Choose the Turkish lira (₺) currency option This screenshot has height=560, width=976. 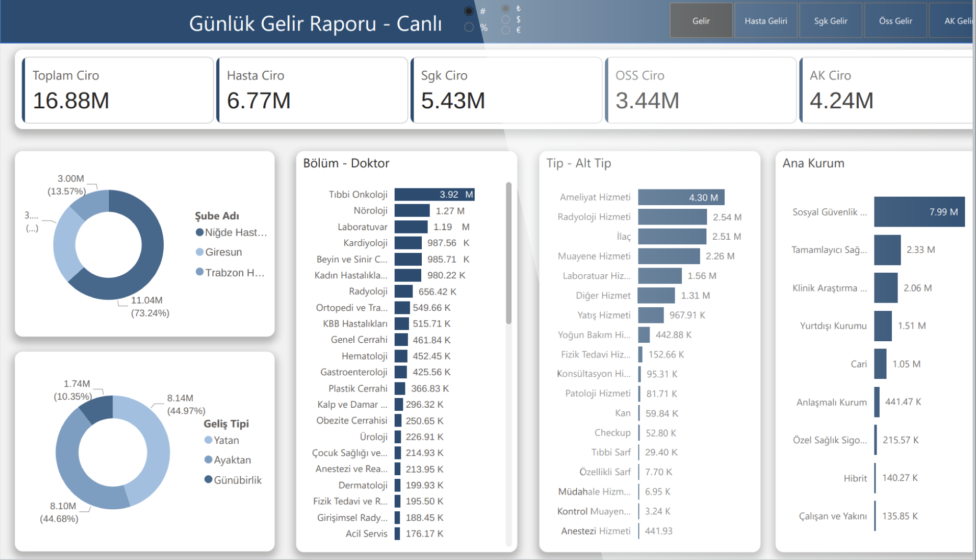(506, 8)
